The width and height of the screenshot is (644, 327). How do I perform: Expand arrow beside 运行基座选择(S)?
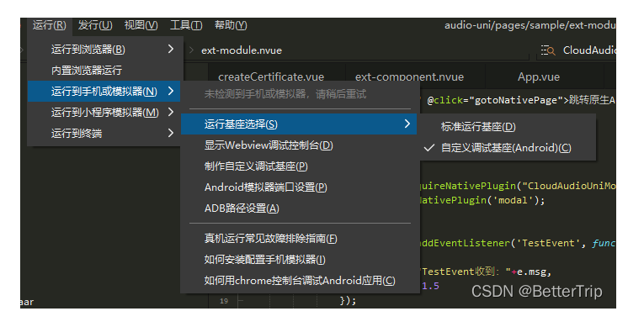407,124
